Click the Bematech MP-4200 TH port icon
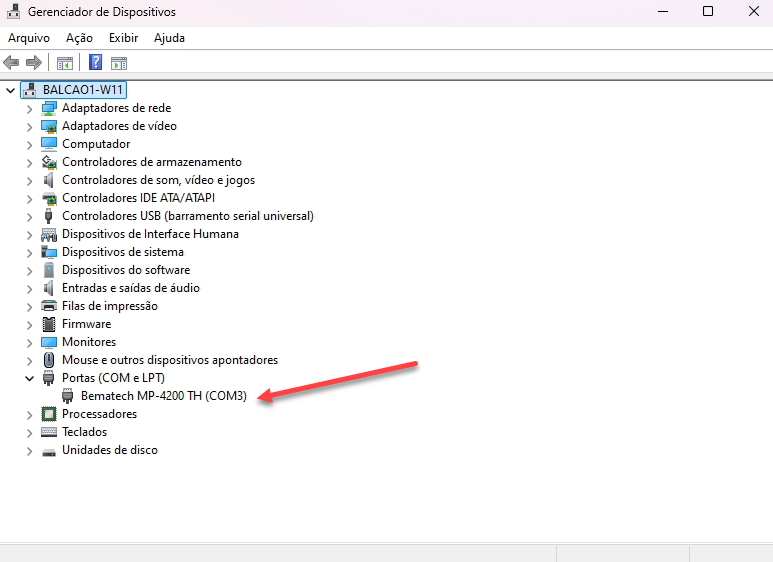 (x=68, y=396)
